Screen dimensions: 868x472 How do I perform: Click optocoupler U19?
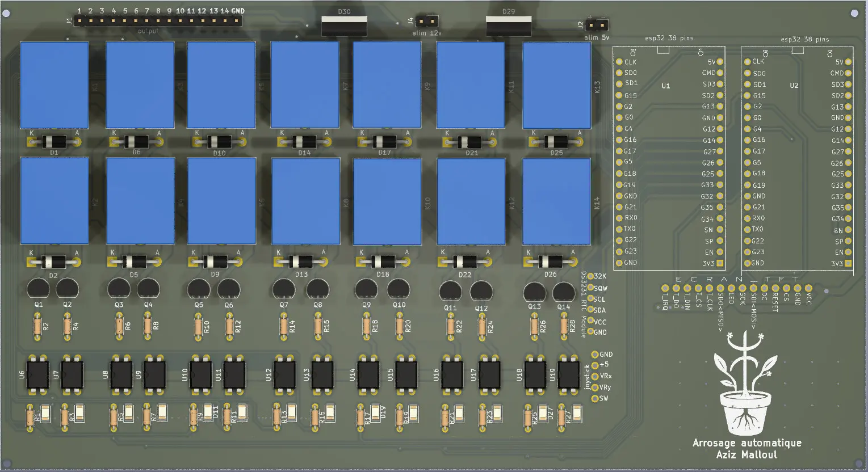tap(568, 374)
